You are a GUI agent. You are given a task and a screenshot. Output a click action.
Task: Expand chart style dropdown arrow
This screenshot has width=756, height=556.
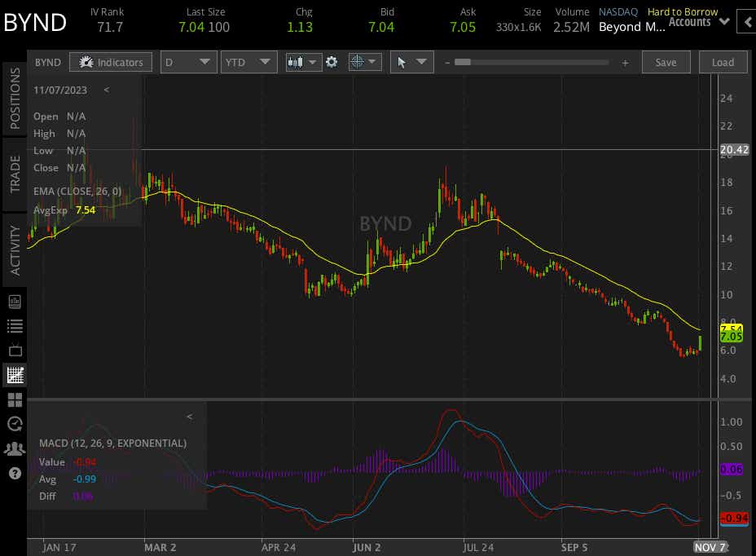313,62
